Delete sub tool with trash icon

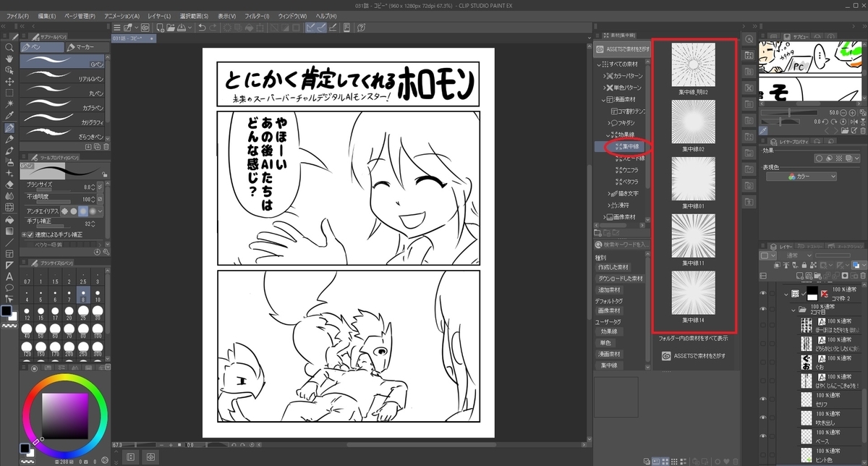[106, 146]
